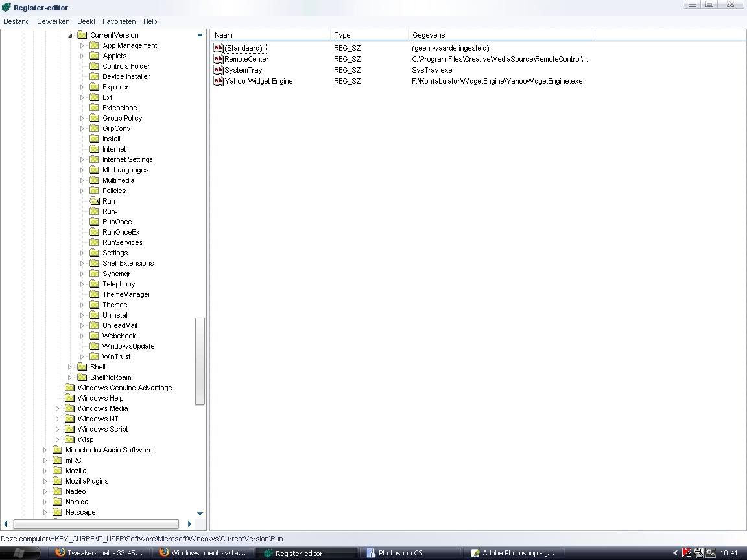
Task: Click the Yahoo! Widget Engine value icon
Action: coord(219,81)
